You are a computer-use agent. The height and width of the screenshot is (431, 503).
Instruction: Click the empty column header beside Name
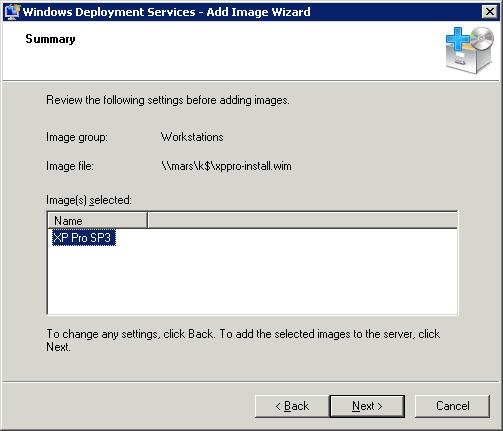click(302, 221)
